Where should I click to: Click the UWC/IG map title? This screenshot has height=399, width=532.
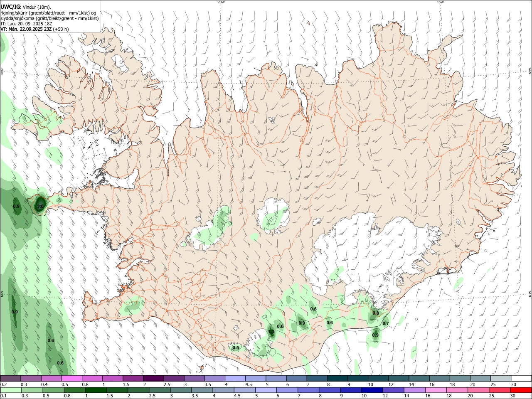[x=10, y=7]
